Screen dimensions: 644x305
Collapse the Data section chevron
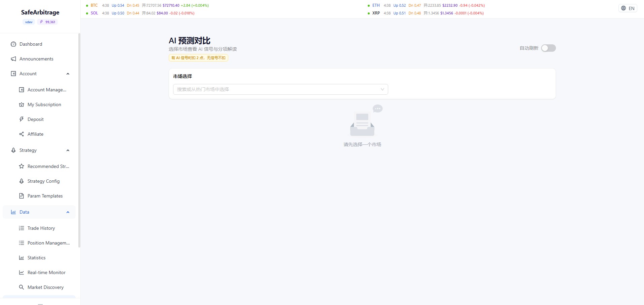(68, 212)
